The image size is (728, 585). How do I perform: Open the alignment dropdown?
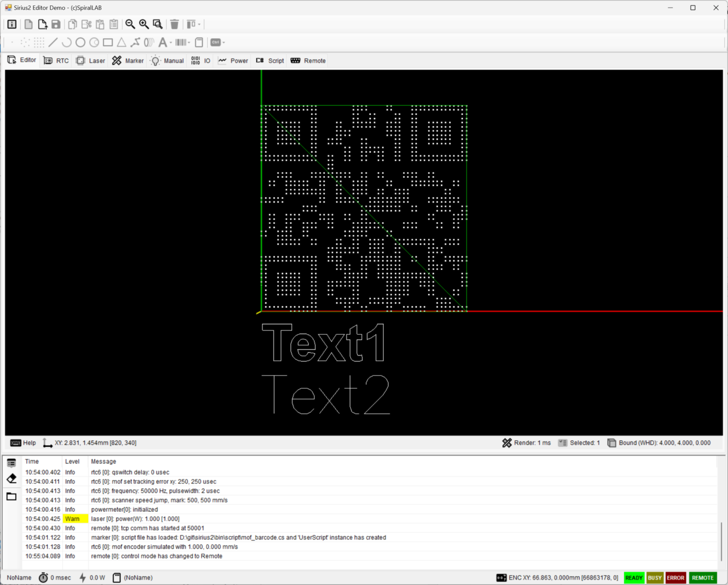193,24
